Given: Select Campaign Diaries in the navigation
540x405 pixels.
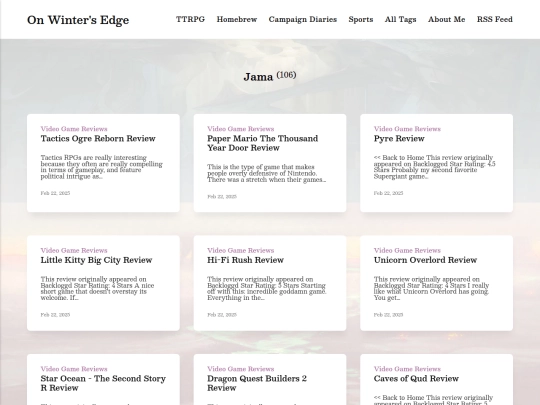Looking at the screenshot, I should [303, 19].
